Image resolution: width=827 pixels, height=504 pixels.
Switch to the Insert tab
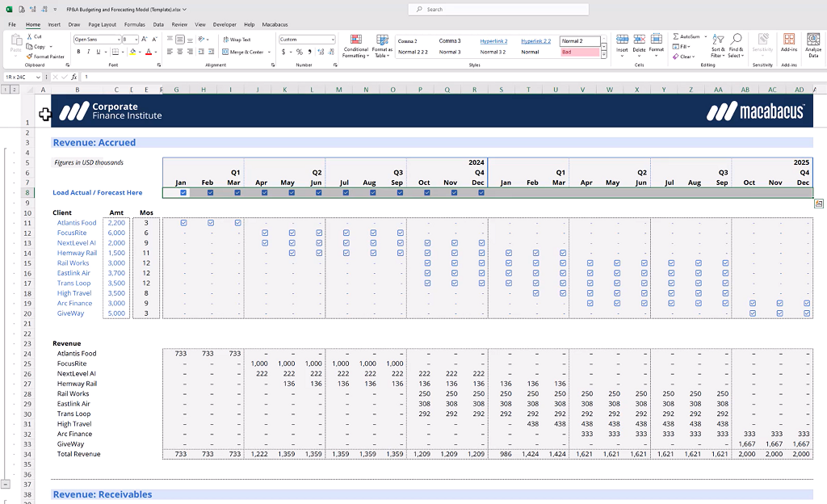coord(54,24)
